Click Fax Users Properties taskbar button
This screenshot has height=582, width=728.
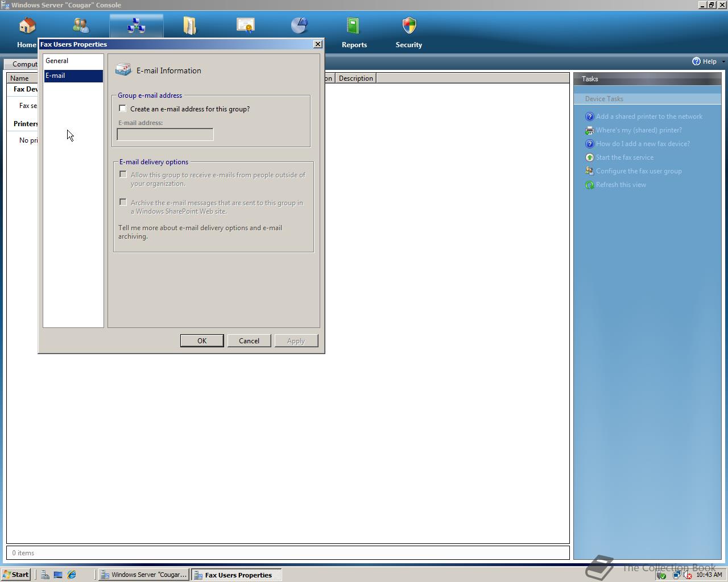[236, 575]
